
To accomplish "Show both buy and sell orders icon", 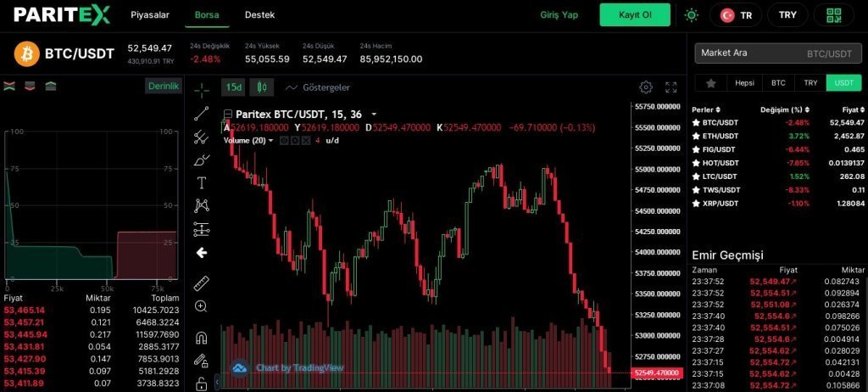I will click(8, 86).
